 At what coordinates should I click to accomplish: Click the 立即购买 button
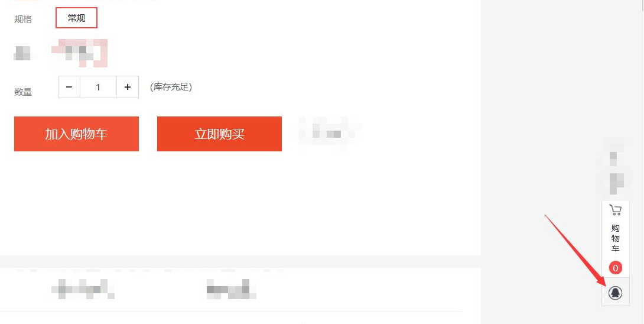tap(219, 134)
